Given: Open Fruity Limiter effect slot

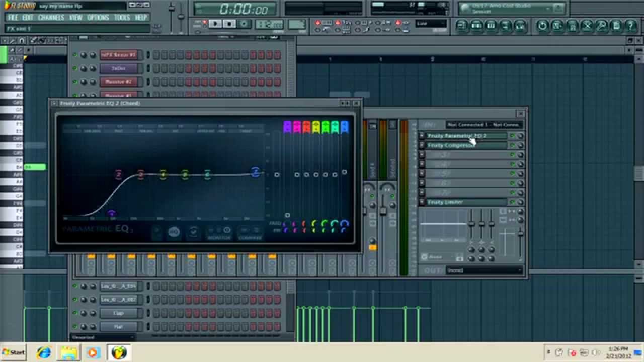Looking at the screenshot, I should (466, 202).
